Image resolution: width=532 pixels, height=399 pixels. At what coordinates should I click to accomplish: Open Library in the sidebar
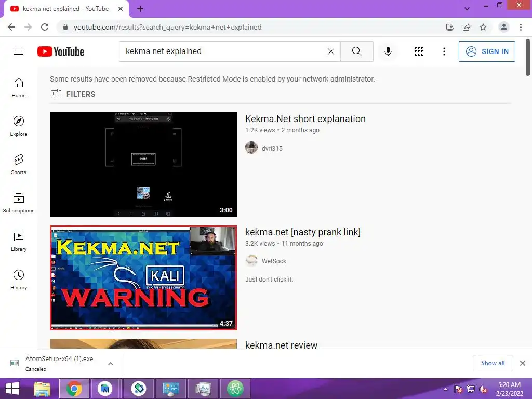(x=19, y=241)
